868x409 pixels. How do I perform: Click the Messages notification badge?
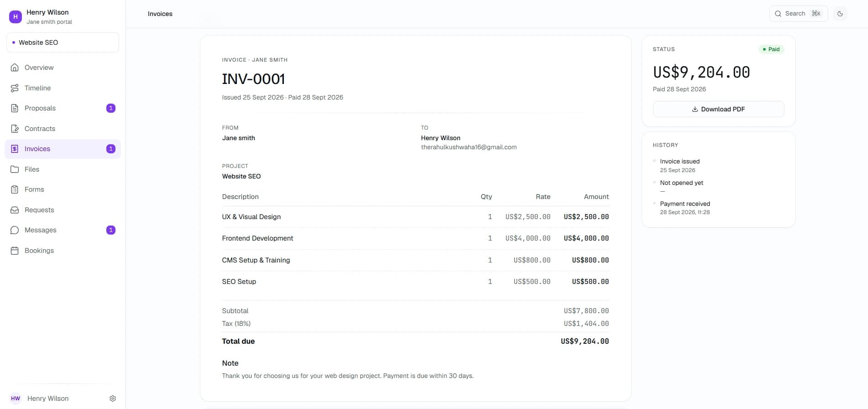pyautogui.click(x=111, y=230)
